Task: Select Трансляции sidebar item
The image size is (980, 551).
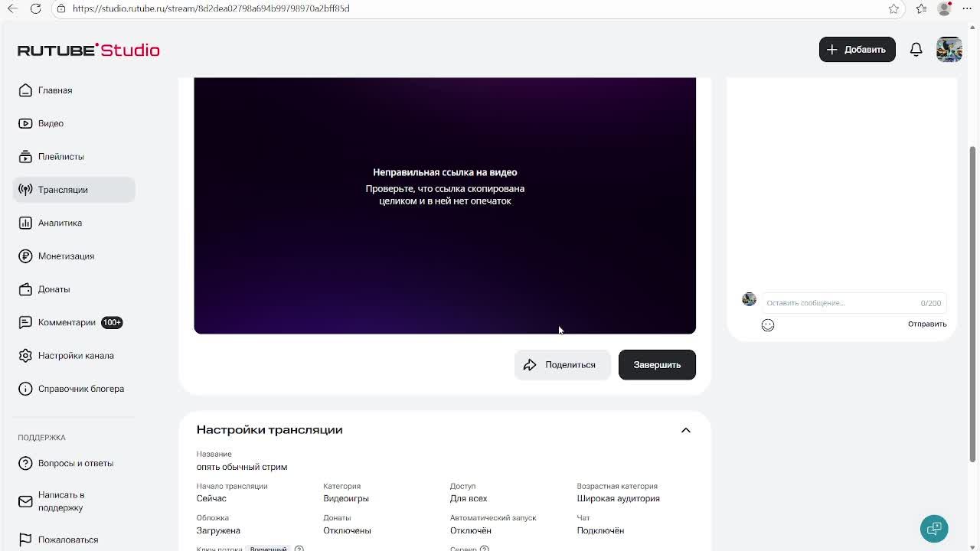Action: [x=73, y=190]
